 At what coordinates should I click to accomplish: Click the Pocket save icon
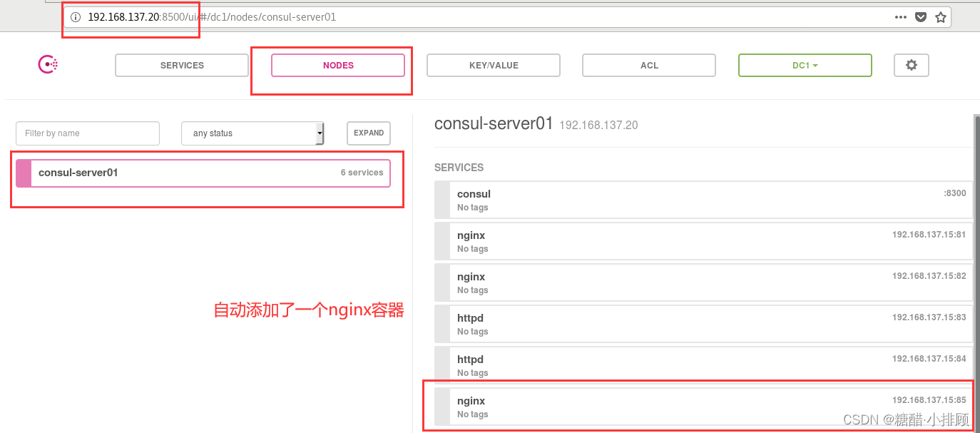coord(921,17)
